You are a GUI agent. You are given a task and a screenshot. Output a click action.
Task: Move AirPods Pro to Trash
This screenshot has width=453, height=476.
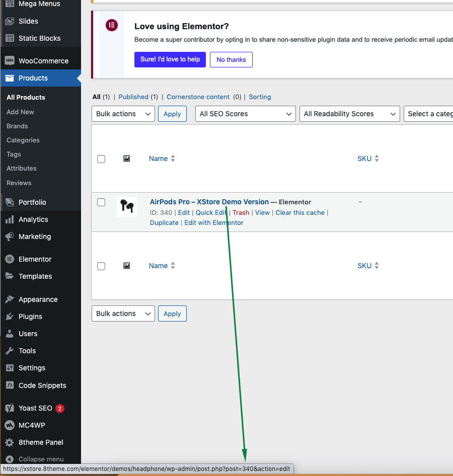tap(241, 212)
